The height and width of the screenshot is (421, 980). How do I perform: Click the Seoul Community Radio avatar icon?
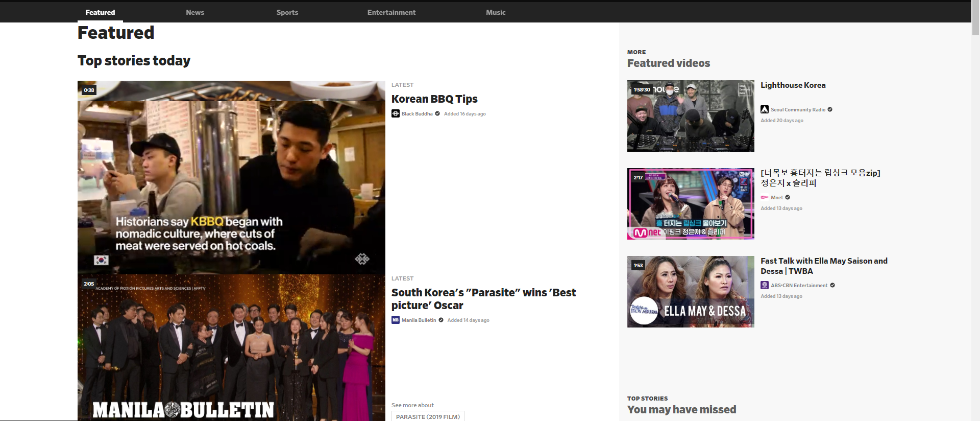pyautogui.click(x=765, y=109)
